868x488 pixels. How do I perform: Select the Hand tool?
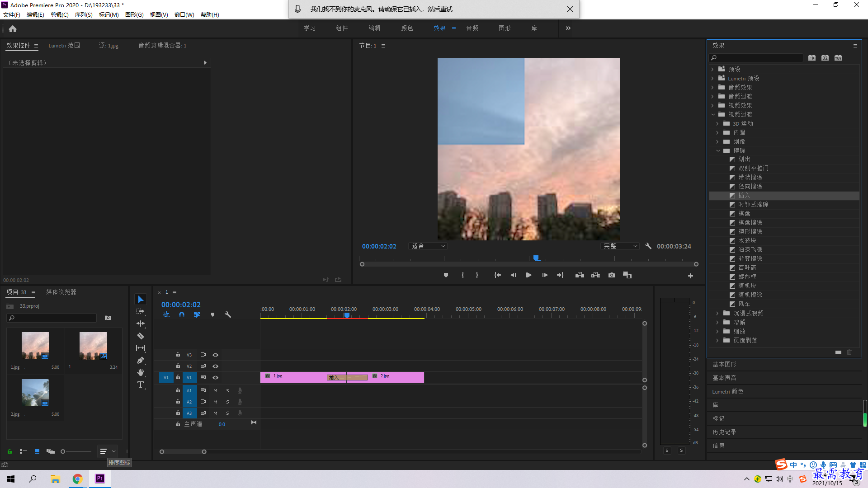pos(141,372)
